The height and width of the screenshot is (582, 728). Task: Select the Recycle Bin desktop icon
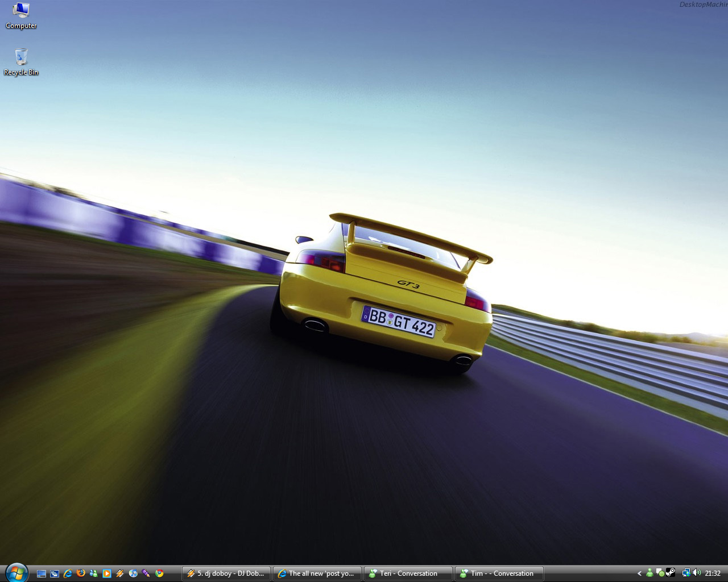tap(21, 62)
